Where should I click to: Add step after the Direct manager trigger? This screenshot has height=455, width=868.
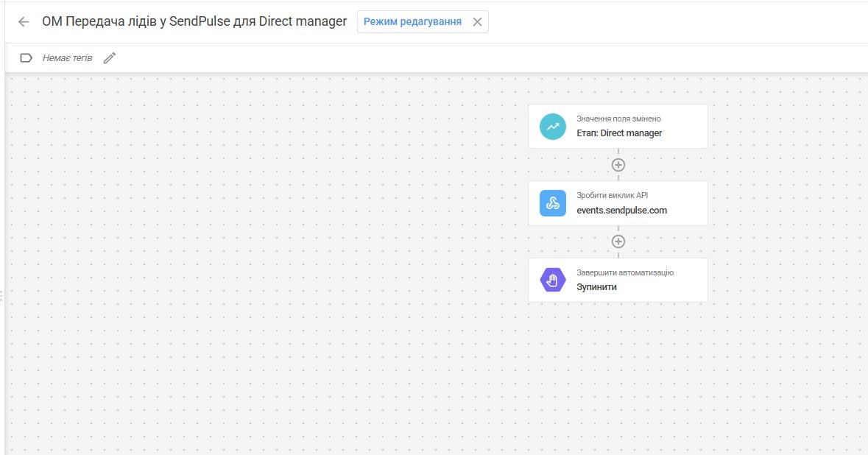(618, 165)
